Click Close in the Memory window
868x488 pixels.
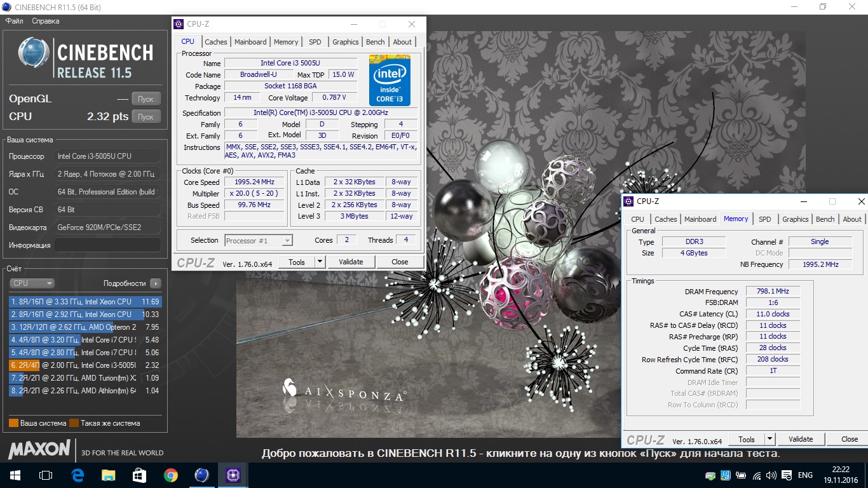click(850, 439)
